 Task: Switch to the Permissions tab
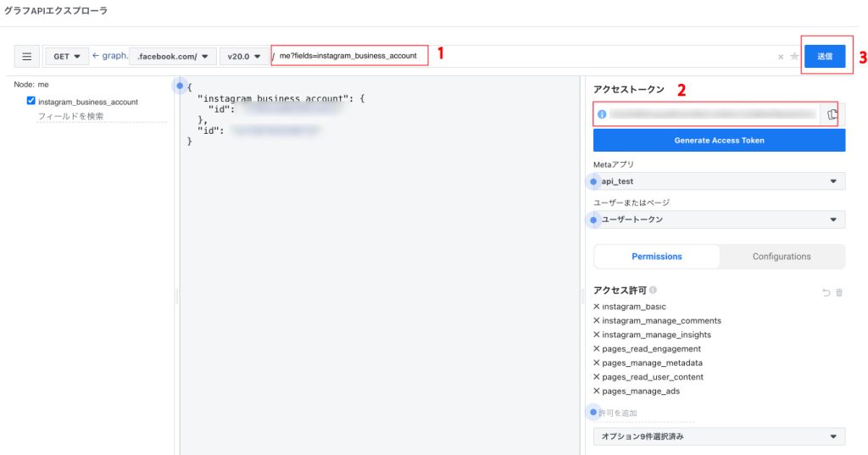656,257
